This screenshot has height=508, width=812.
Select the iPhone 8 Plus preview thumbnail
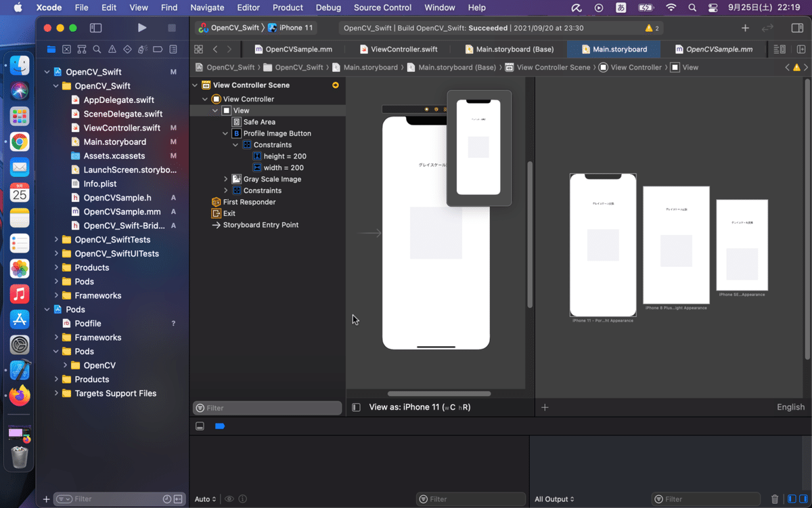pos(676,245)
